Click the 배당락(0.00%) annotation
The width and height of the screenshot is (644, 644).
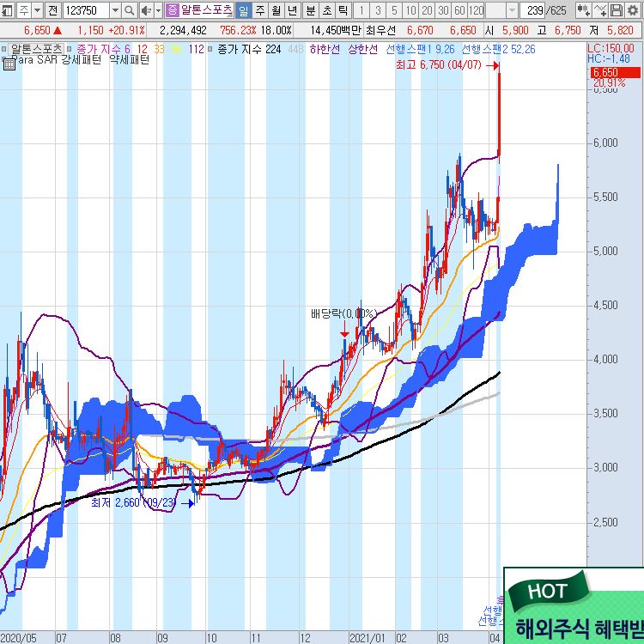(343, 314)
